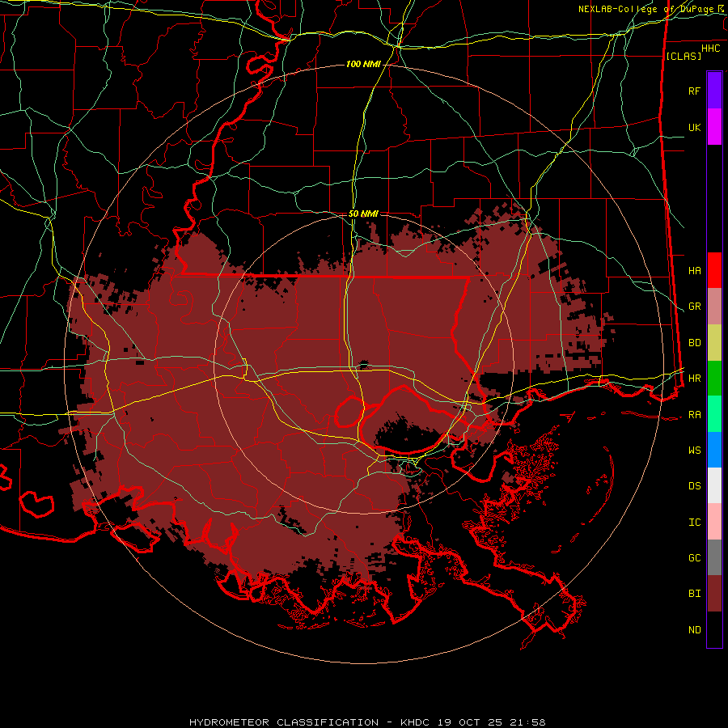Click the WS blue legend swatch
The width and height of the screenshot is (728, 728).
[x=714, y=450]
